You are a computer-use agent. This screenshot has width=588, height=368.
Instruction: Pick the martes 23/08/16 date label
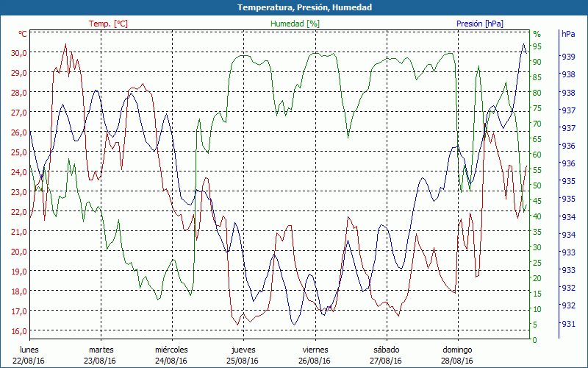coord(101,355)
